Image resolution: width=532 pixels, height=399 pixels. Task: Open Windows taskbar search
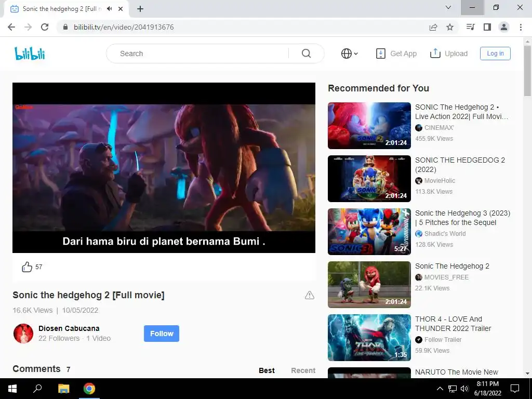coord(37,389)
